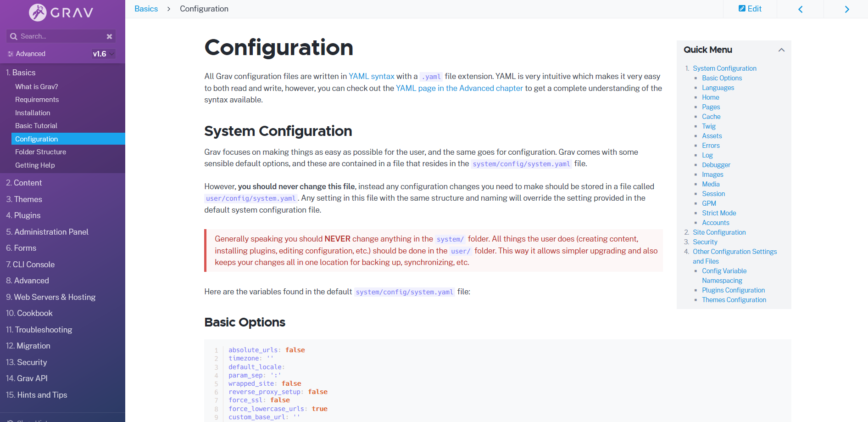The image size is (868, 422).
Task: Open the Basics breadcrumb link
Action: pos(146,9)
